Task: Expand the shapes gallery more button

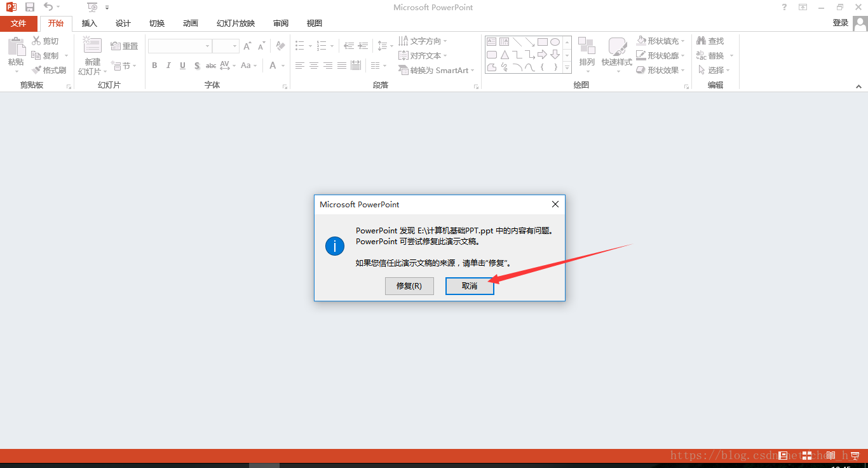Action: (567, 67)
